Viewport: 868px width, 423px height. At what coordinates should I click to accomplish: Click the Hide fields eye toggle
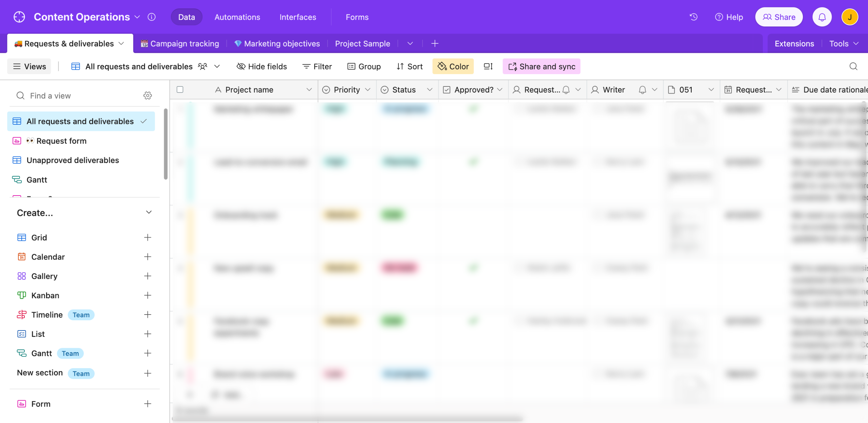[x=261, y=66]
